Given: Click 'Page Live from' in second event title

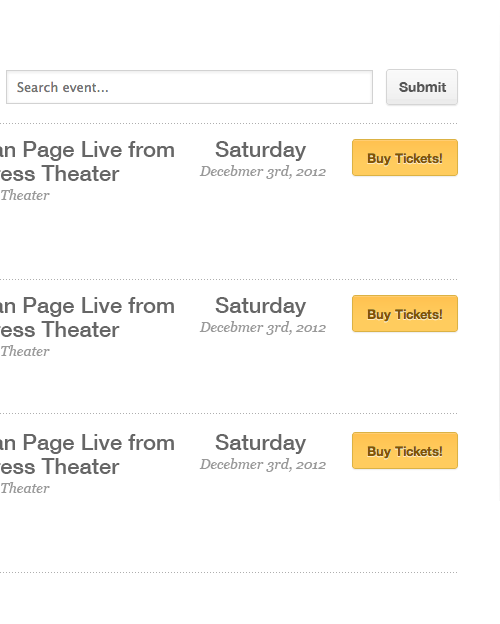Looking at the screenshot, I should (99, 306).
